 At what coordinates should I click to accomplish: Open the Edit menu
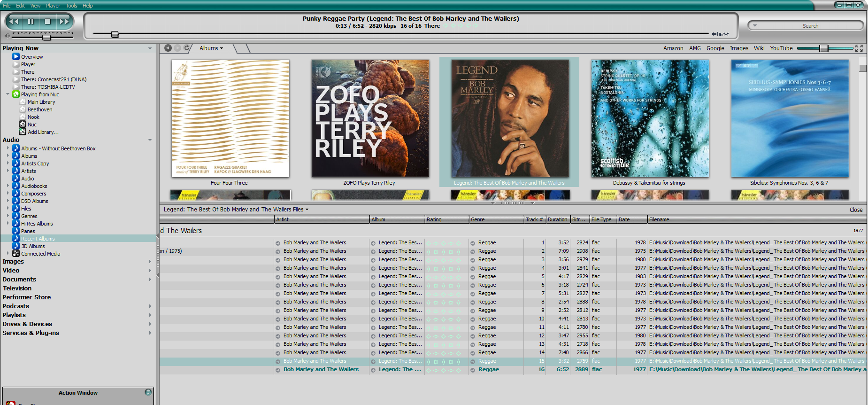click(x=20, y=6)
